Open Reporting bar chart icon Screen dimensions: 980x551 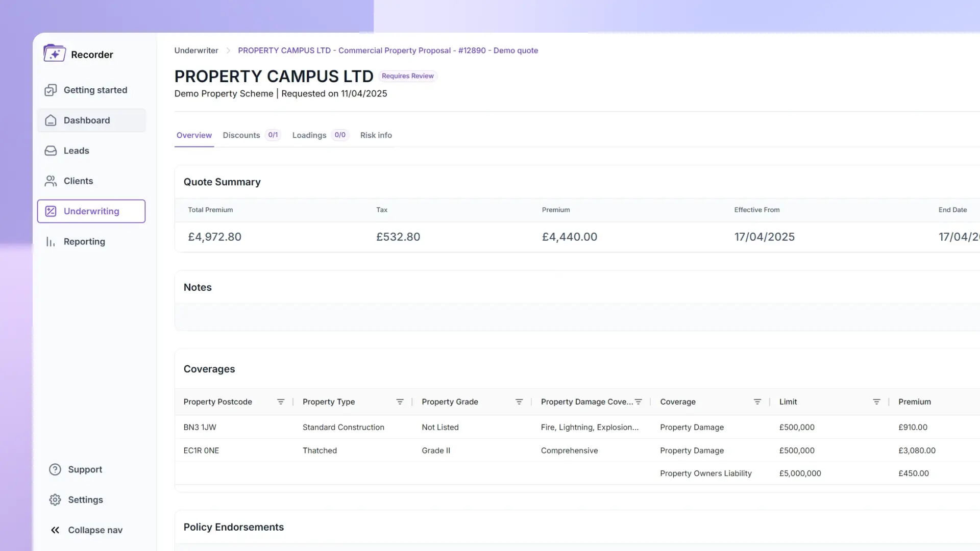[51, 242]
